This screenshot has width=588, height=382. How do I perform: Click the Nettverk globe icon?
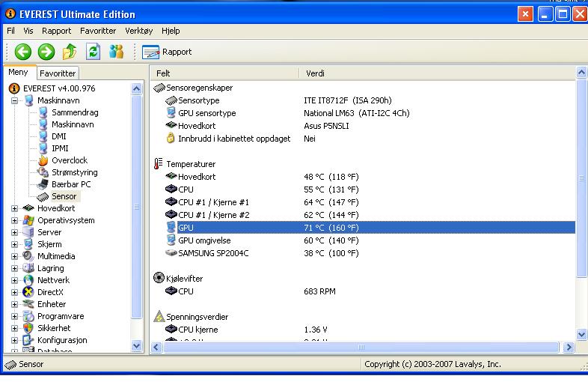[28, 280]
